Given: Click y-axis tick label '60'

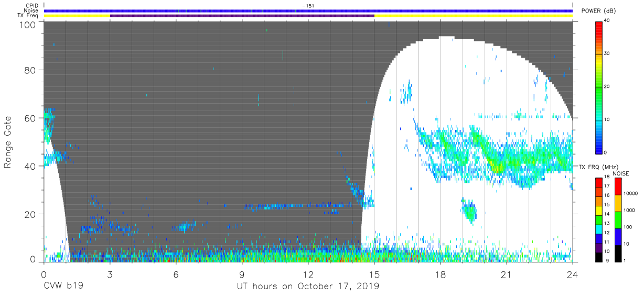Looking at the screenshot, I should pos(31,118).
